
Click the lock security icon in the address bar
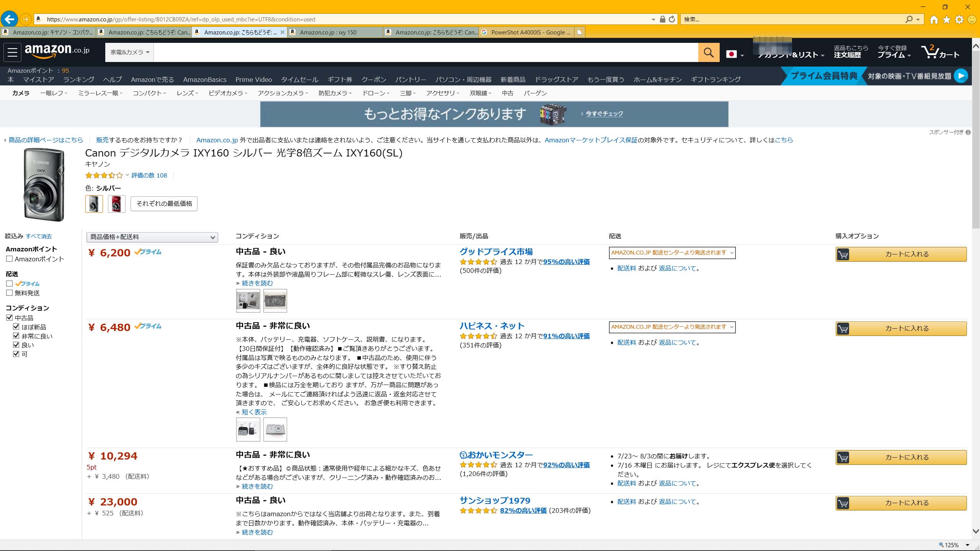663,19
